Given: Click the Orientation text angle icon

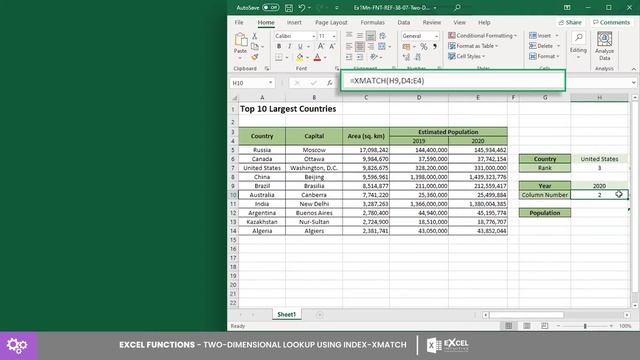Looking at the screenshot, I should click(x=373, y=57).
